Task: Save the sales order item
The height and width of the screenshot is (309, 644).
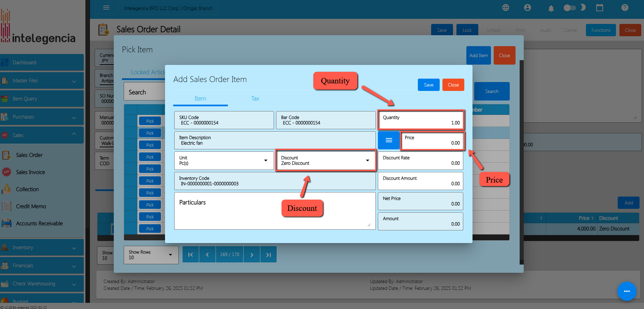Action: coord(428,85)
